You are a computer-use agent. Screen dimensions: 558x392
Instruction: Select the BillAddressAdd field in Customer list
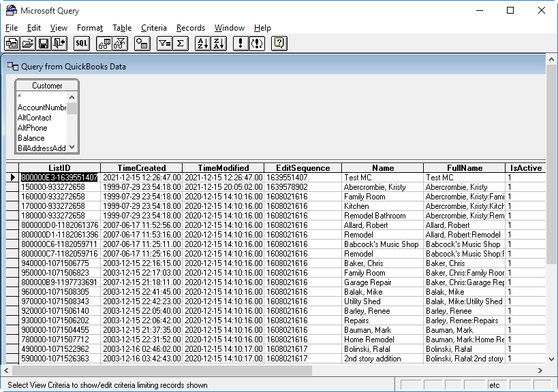coord(42,148)
